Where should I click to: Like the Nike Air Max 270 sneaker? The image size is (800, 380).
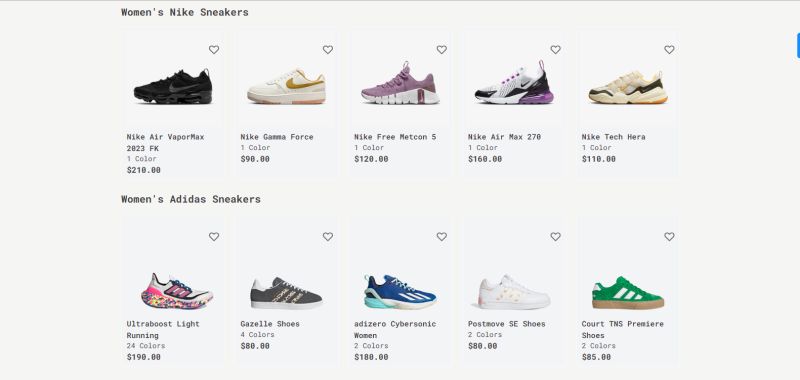point(555,49)
